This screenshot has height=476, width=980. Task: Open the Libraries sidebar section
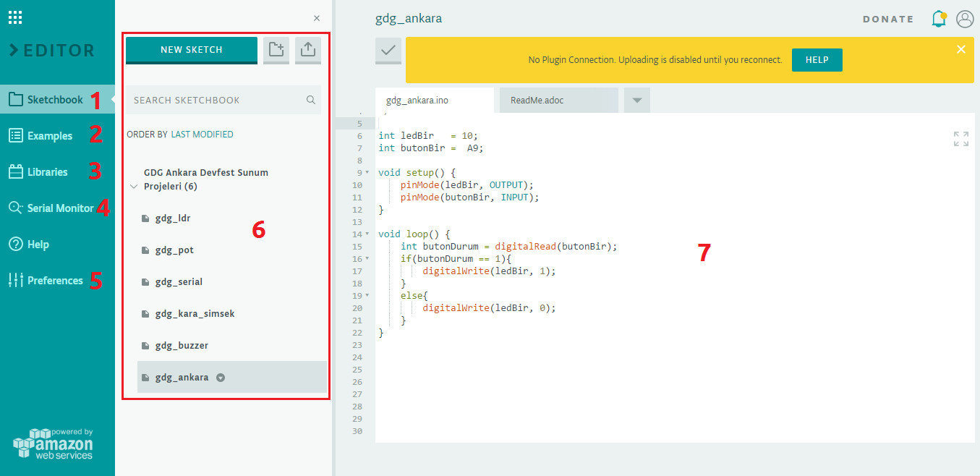click(x=48, y=172)
